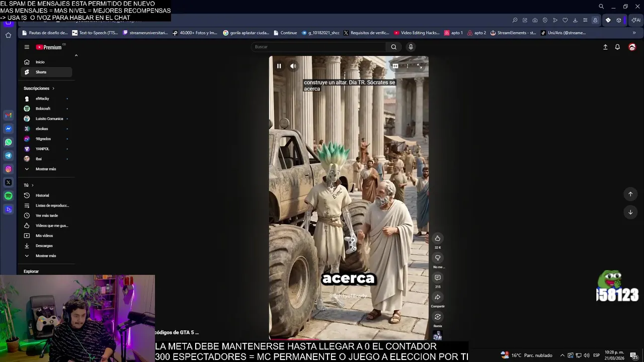Open Telegram in browser sidebar

(x=8, y=156)
